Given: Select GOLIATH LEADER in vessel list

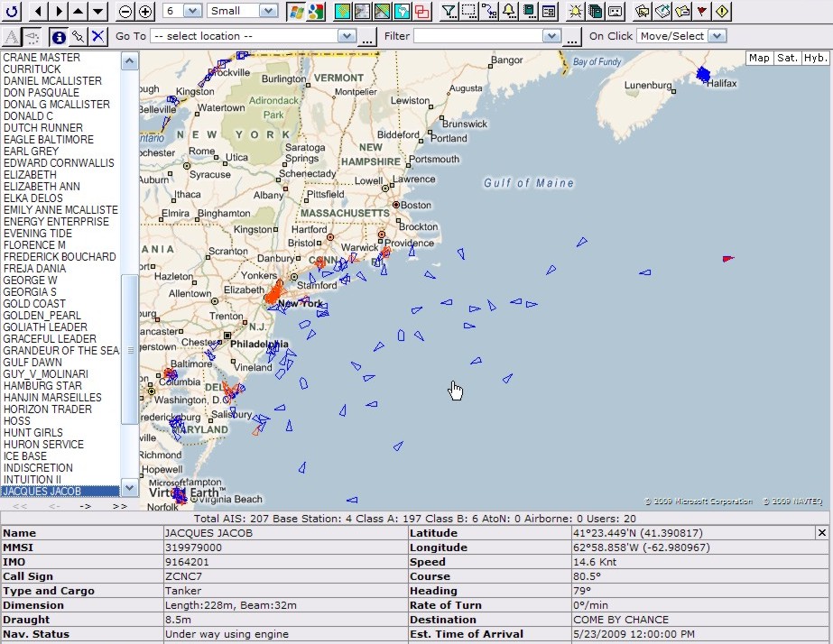Looking at the screenshot, I should click(45, 327).
